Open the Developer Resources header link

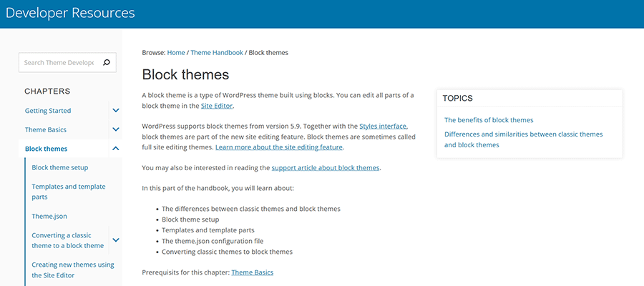[70, 13]
